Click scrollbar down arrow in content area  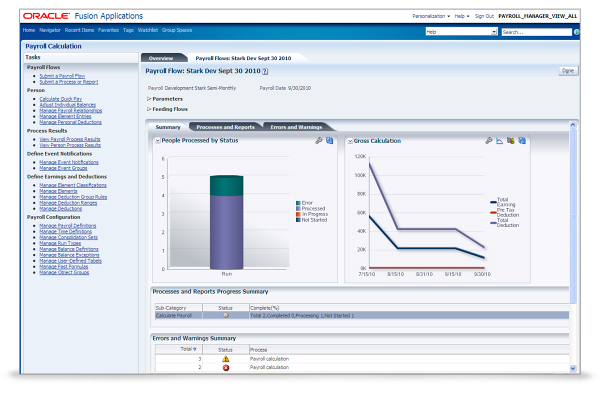573,368
